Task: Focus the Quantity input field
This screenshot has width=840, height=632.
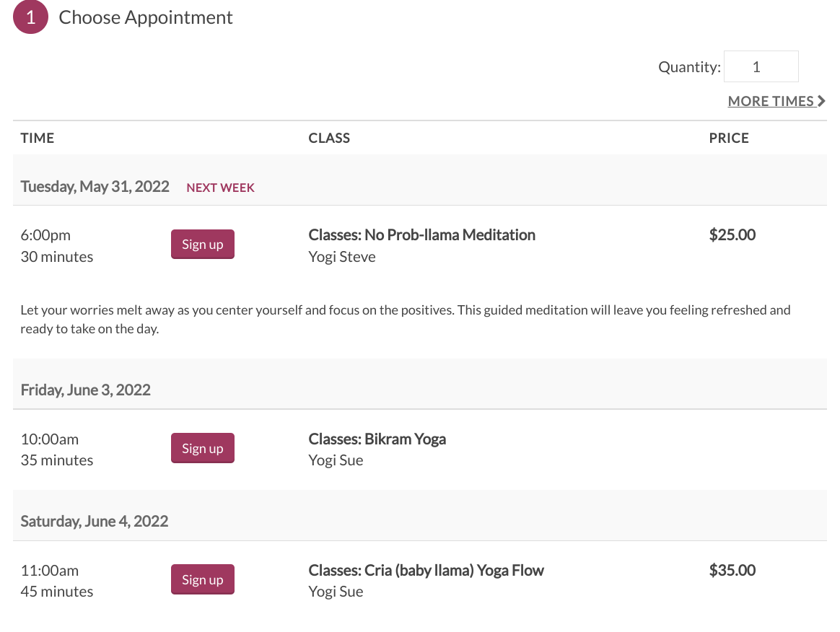Action: click(761, 66)
